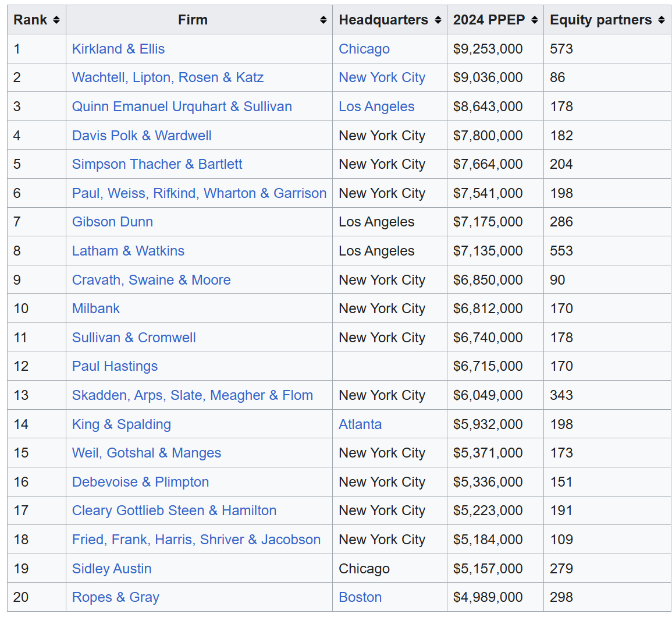Image resolution: width=672 pixels, height=617 pixels.
Task: Sort table by Rank column arrows
Action: pyautogui.click(x=56, y=20)
